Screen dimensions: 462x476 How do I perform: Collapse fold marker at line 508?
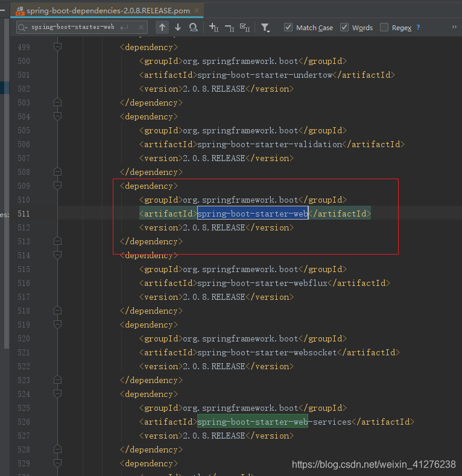point(58,171)
